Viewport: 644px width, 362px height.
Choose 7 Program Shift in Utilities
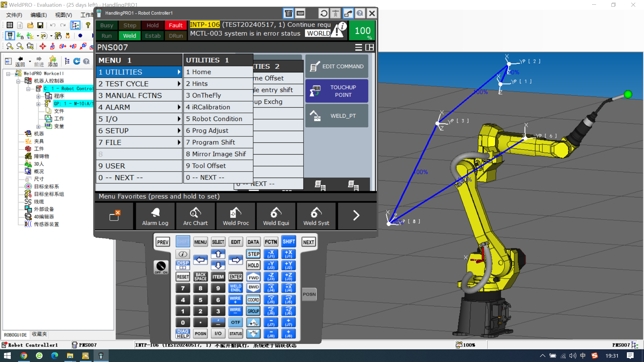[218, 142]
